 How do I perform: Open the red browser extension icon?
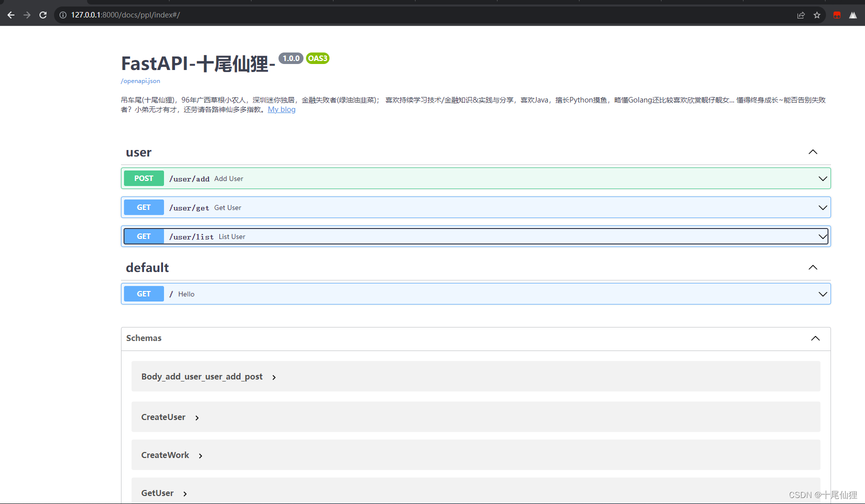[x=837, y=15]
